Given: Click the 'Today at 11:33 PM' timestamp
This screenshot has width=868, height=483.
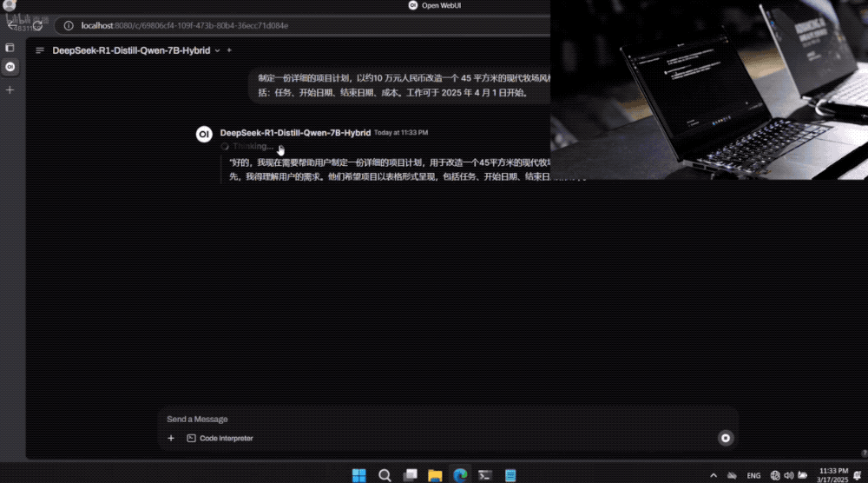Looking at the screenshot, I should click(x=401, y=133).
